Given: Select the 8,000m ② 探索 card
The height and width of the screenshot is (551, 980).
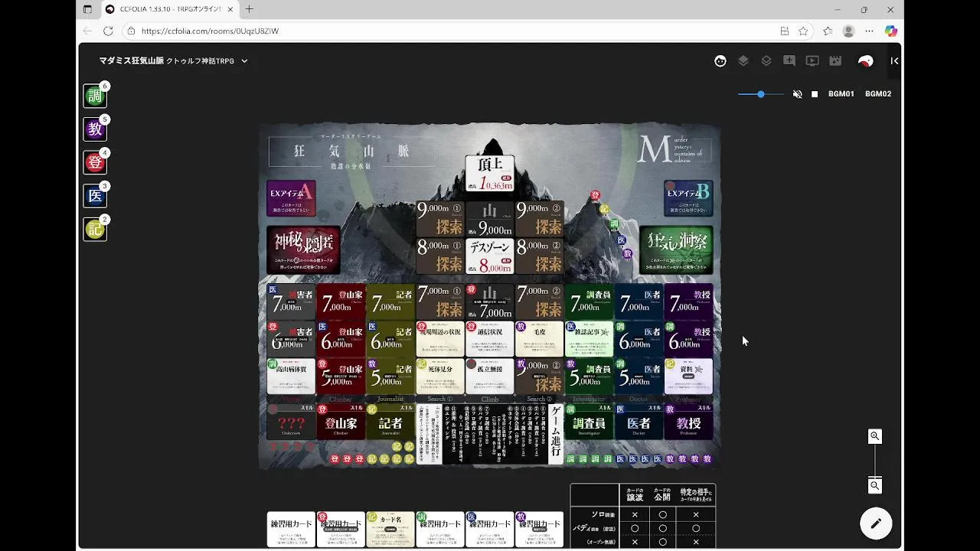Looking at the screenshot, I should (x=540, y=256).
